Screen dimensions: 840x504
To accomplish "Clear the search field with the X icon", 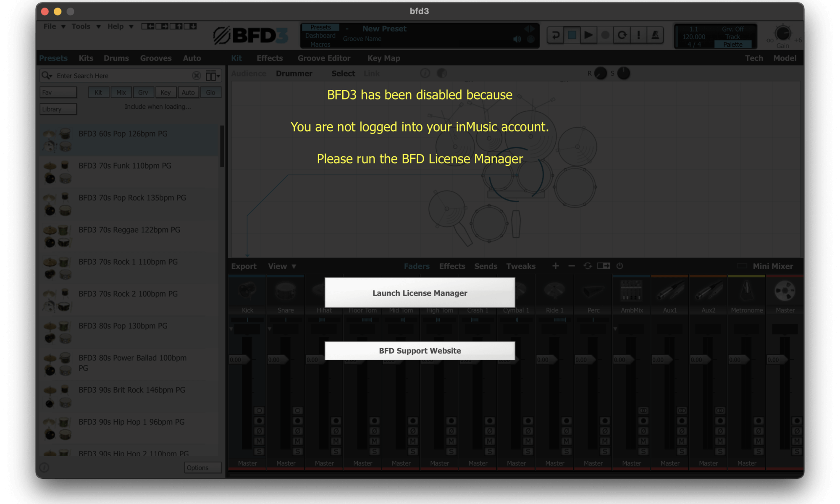I will pyautogui.click(x=196, y=76).
